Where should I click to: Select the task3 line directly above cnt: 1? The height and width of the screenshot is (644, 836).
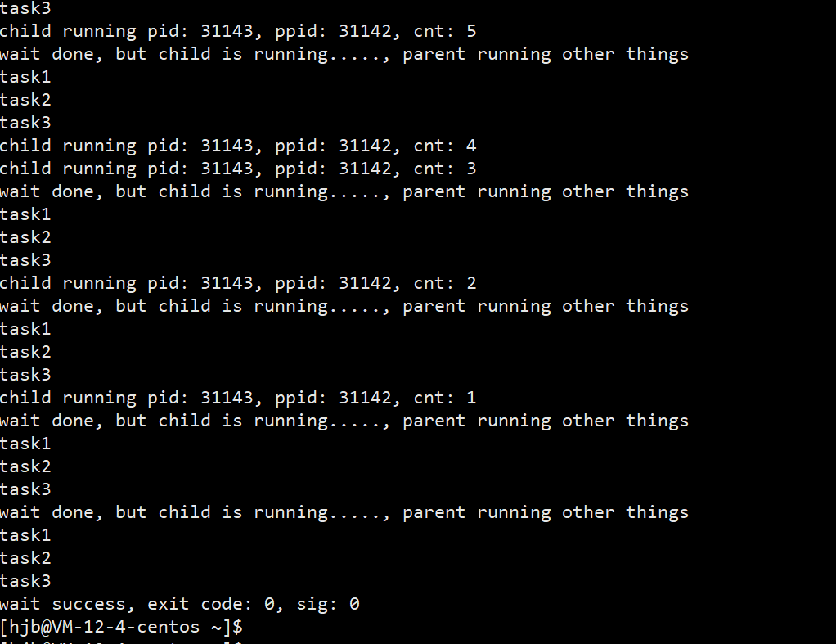tap(25, 375)
